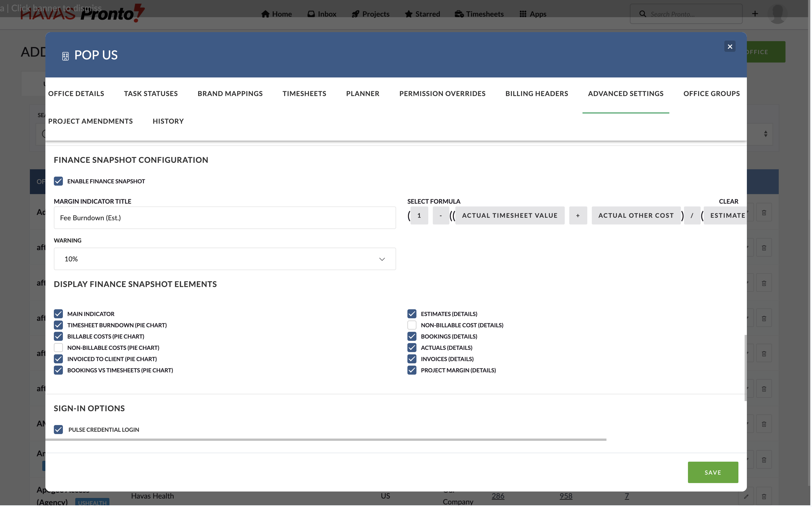The height and width of the screenshot is (507, 812).
Task: Click the Actual Other Cost formula selector
Action: coord(637,215)
